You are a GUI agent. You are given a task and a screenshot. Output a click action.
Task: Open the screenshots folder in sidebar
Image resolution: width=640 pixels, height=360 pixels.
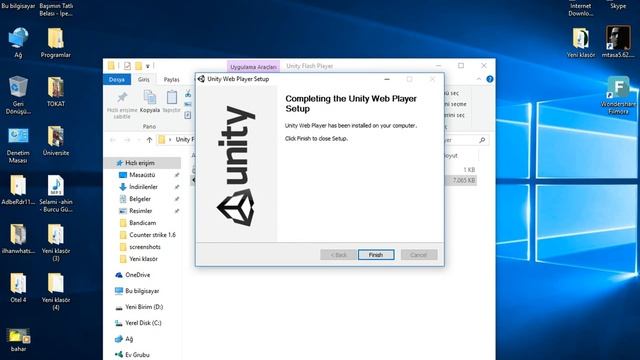click(x=145, y=247)
